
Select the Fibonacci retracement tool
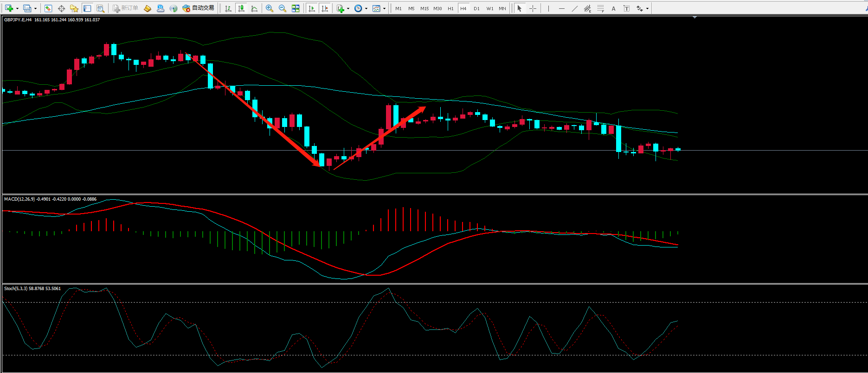600,8
